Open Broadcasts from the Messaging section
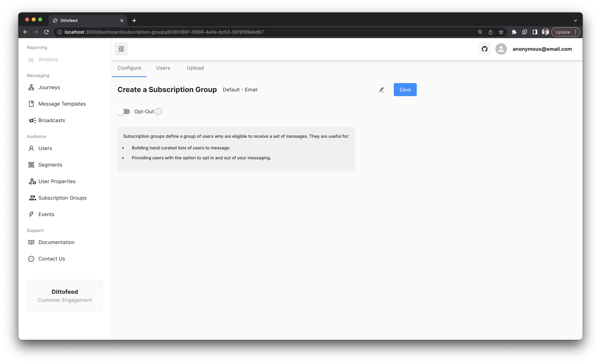The height and width of the screenshot is (364, 601). pos(51,120)
